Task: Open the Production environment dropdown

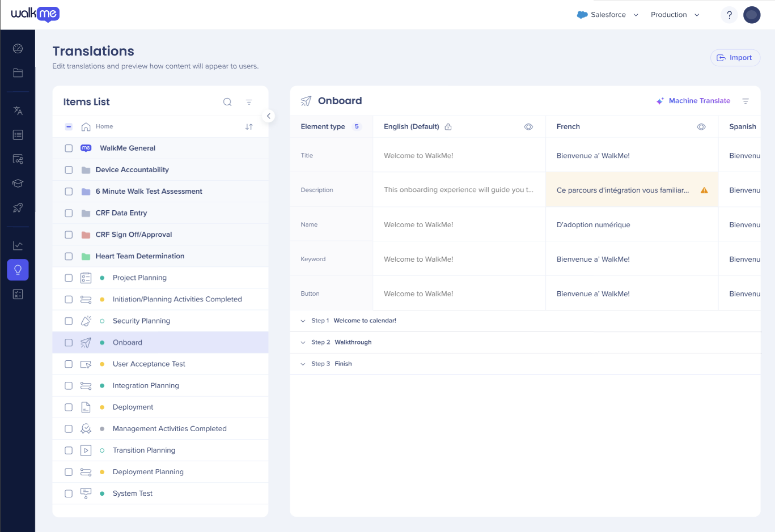Action: [x=675, y=15]
